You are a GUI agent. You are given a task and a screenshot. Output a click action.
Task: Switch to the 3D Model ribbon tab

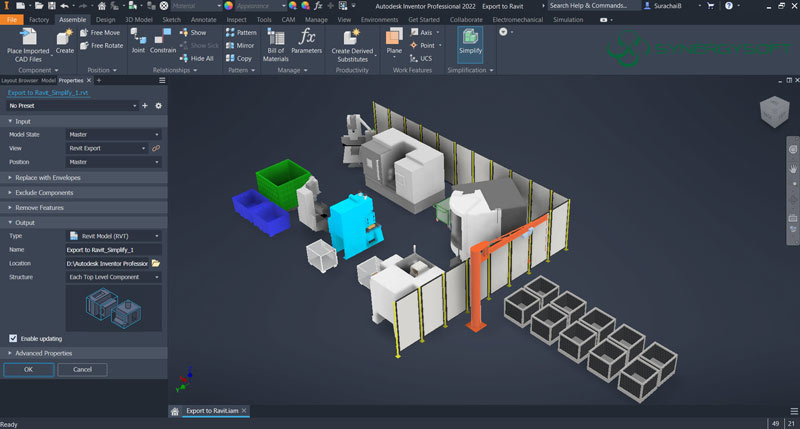[x=139, y=19]
